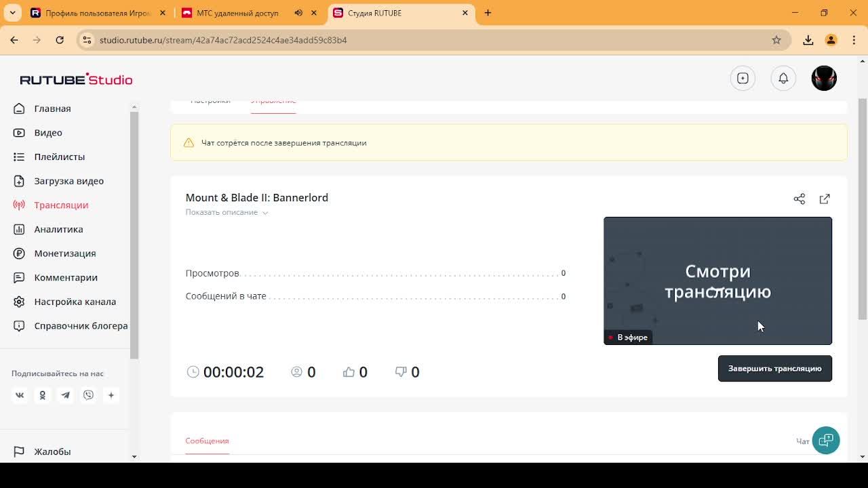Open the Telegram social link icon
This screenshot has width=868, height=488.
(x=65, y=395)
